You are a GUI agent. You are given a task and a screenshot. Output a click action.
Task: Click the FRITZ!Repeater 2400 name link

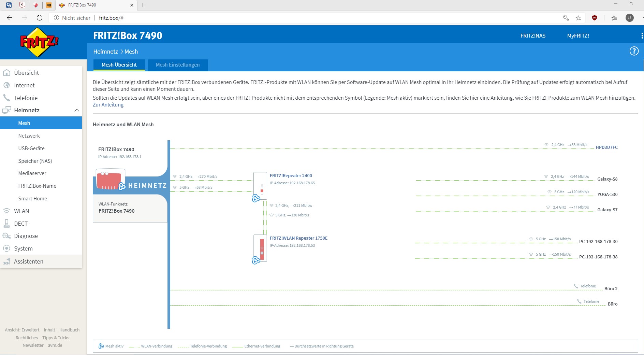291,176
